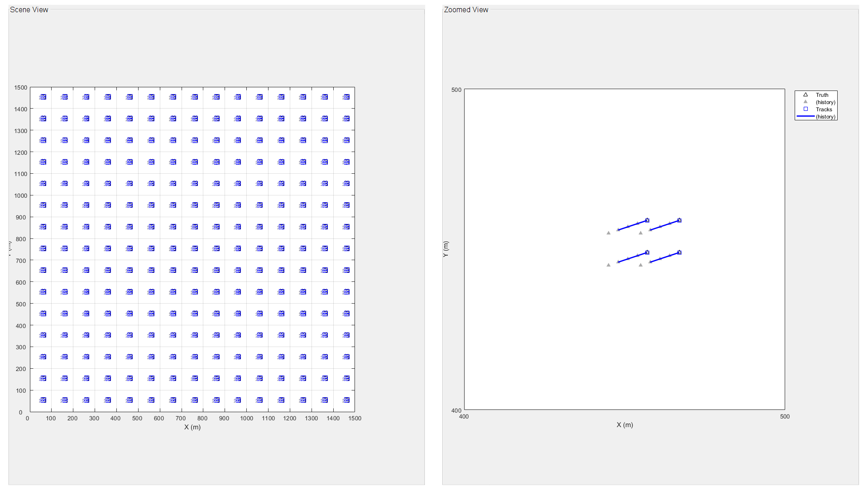Select the lower-left track marker in Zoomed View

[x=647, y=252]
